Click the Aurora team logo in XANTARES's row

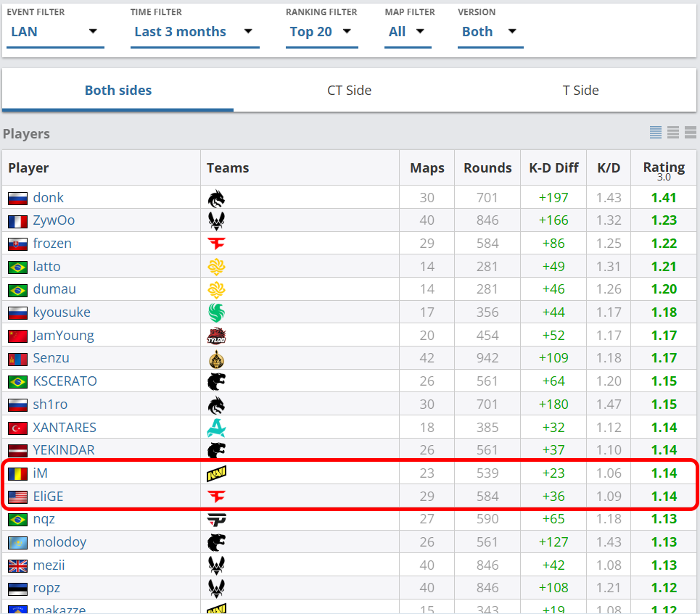[x=216, y=428]
